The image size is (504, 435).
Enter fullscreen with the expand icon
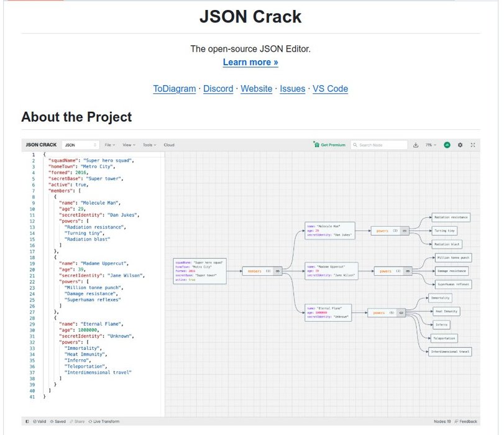474,145
